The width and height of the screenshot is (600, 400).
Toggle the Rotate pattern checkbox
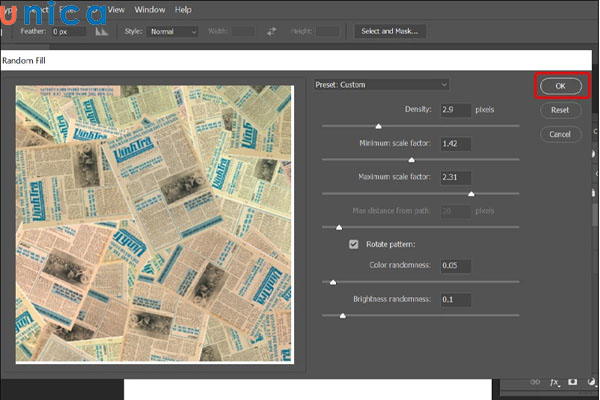pyautogui.click(x=353, y=244)
